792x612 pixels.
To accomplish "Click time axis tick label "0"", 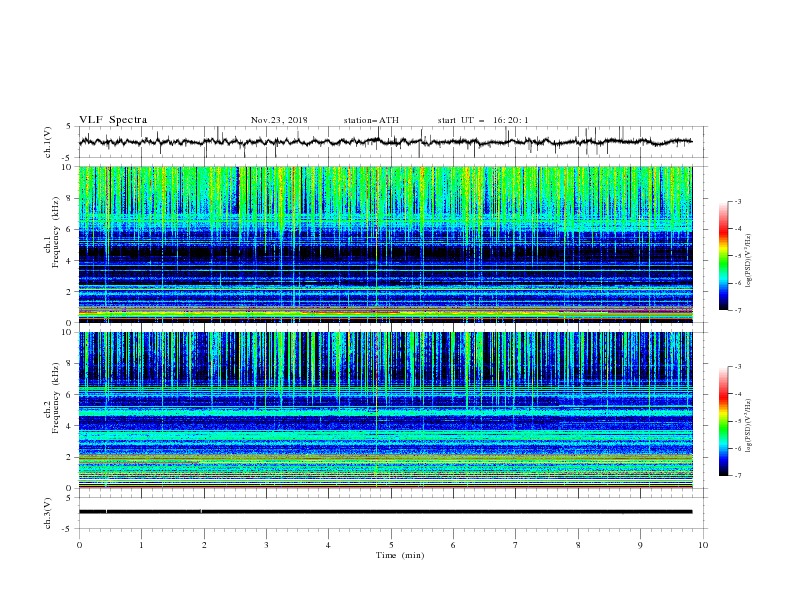I will 79,545.
